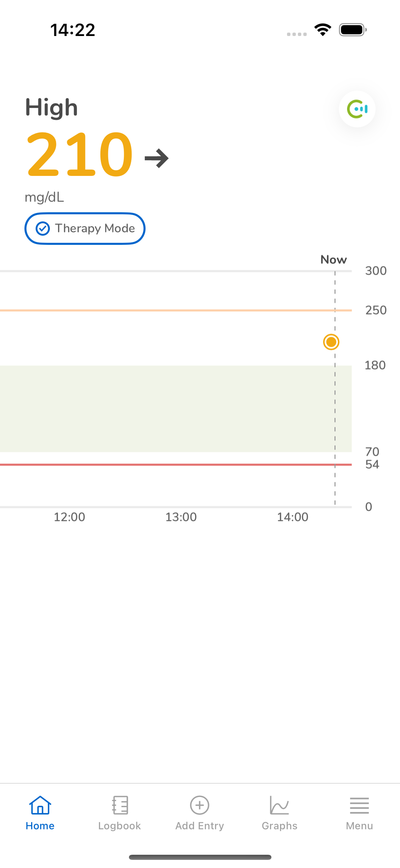Select the orange glucose data point
Image resolution: width=400 pixels, height=868 pixels.
pyautogui.click(x=331, y=342)
